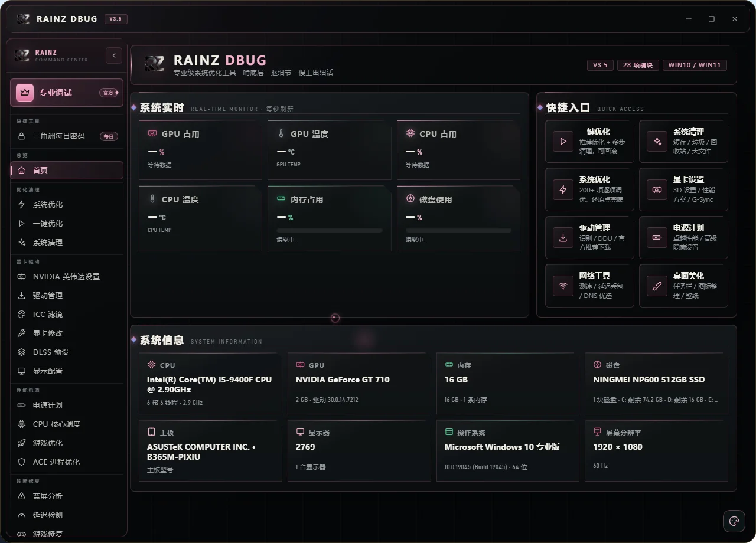This screenshot has width=756, height=543.
Task: Click the Intel Core i5-9400F CPU text
Action: tap(210, 384)
